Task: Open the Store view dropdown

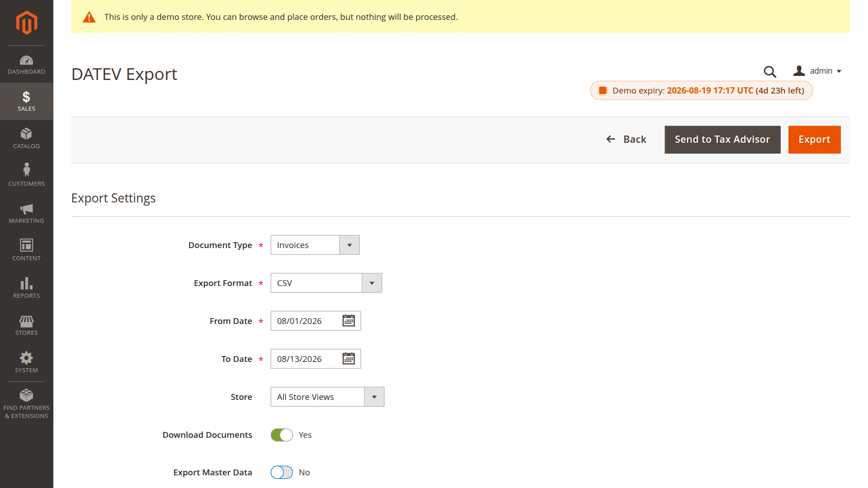Action: [x=327, y=397]
